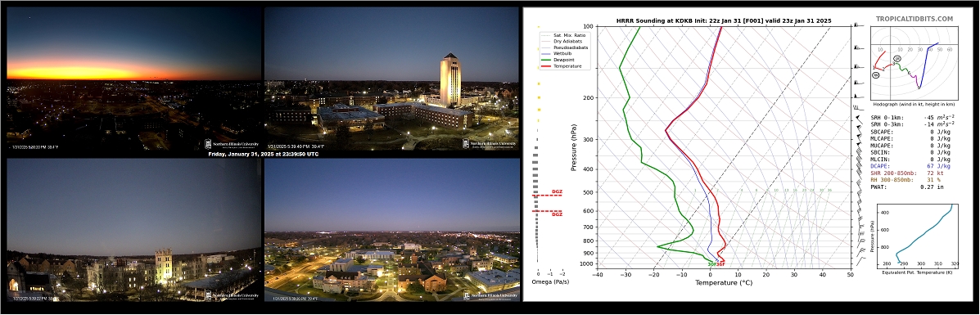Click the upper red DGZ marker label
This screenshot has width=980, height=315.
coord(556,192)
